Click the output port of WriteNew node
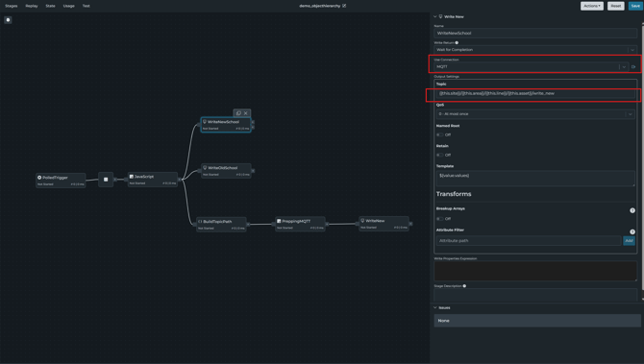 pyautogui.click(x=410, y=224)
